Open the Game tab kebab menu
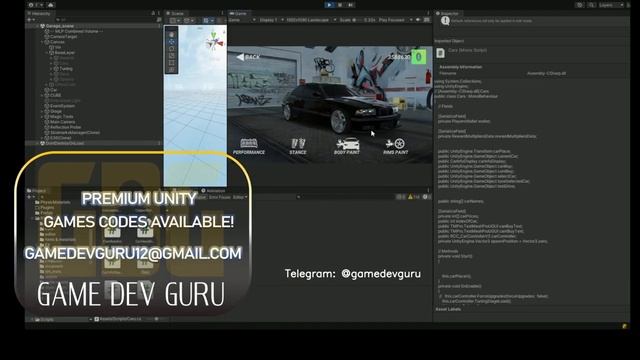The height and width of the screenshot is (360, 640). tap(428, 13)
